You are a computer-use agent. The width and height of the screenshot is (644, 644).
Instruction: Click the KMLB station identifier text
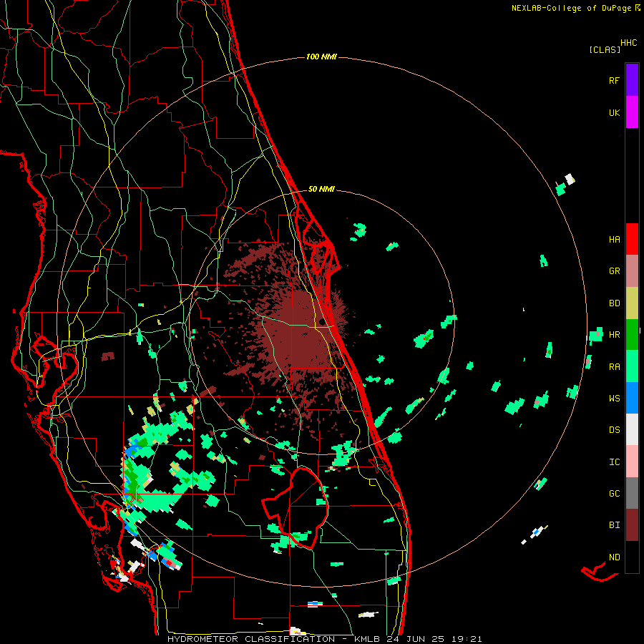(x=368, y=639)
